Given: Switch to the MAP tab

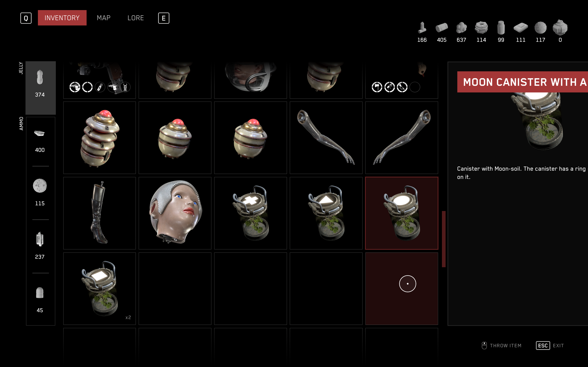Looking at the screenshot, I should 104,18.
